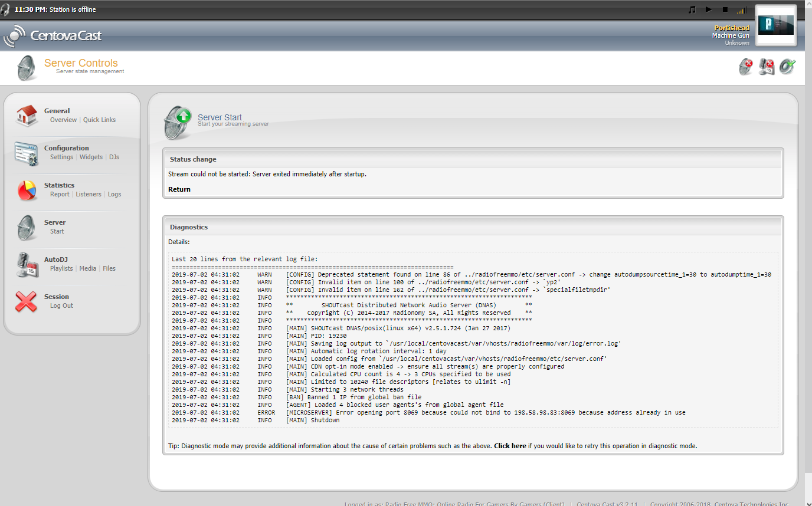Click the Portishead album art thumbnail
This screenshot has height=506, width=812.
775,25
